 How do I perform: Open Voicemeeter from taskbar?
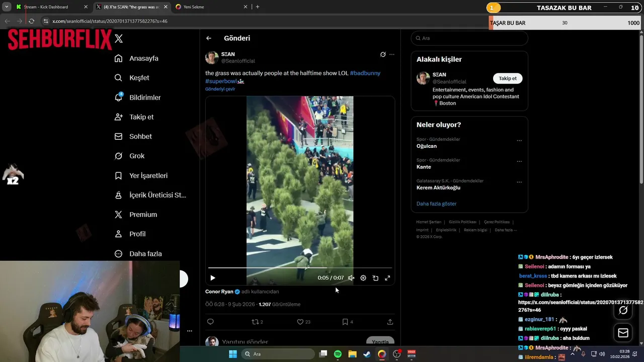(x=412, y=354)
